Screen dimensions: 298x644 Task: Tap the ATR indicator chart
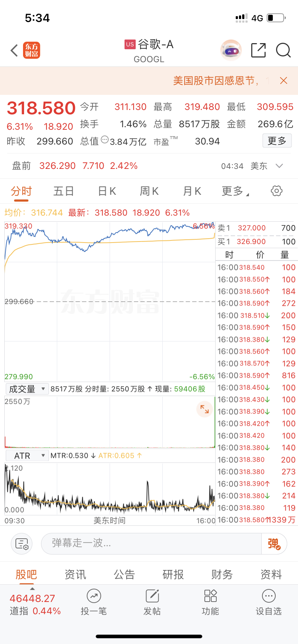click(x=110, y=489)
